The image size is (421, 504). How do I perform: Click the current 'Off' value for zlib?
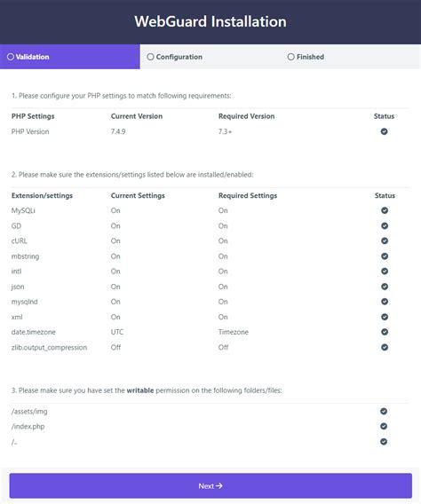pyautogui.click(x=115, y=348)
